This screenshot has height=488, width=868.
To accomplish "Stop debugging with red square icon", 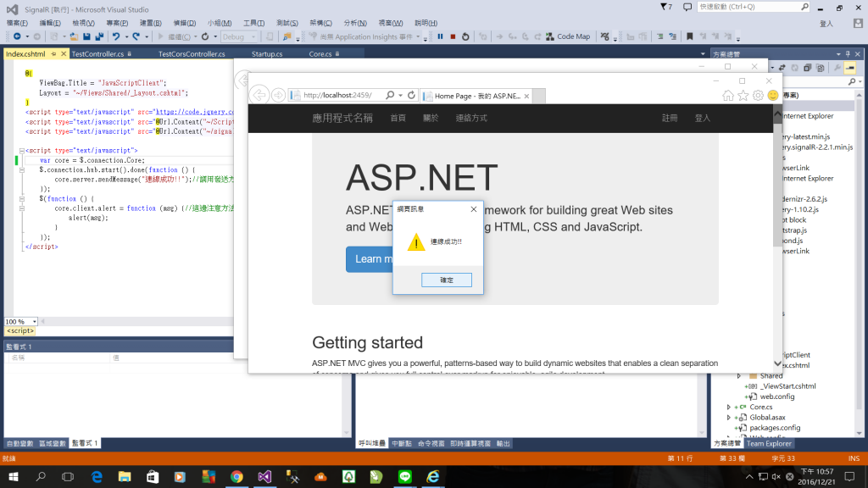I will [453, 36].
